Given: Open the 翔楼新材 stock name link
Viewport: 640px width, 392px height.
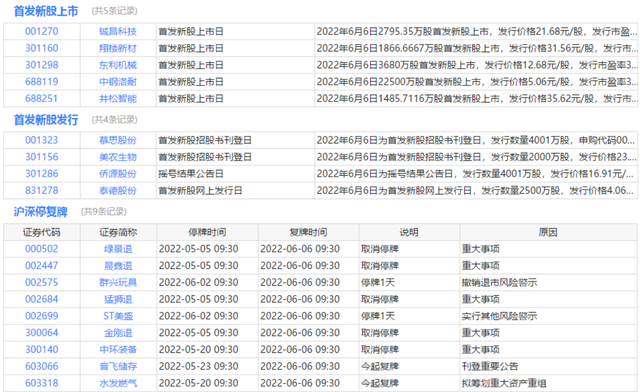Looking at the screenshot, I should (x=118, y=48).
